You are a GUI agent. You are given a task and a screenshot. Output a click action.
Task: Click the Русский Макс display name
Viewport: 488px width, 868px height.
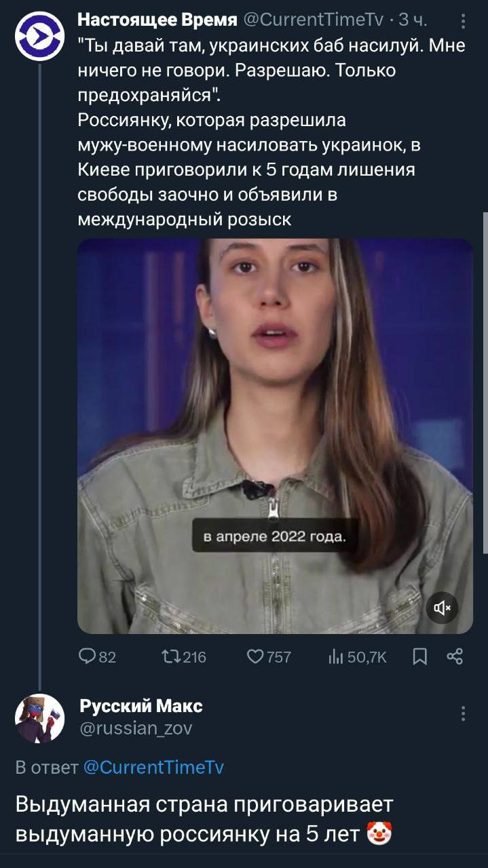tap(141, 707)
